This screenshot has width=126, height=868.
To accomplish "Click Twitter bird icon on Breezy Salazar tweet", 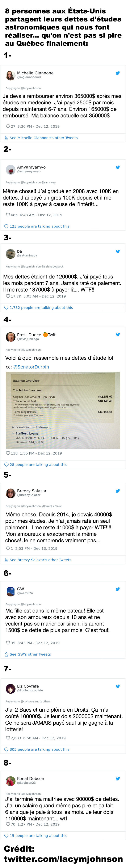I will click(118, 491).
